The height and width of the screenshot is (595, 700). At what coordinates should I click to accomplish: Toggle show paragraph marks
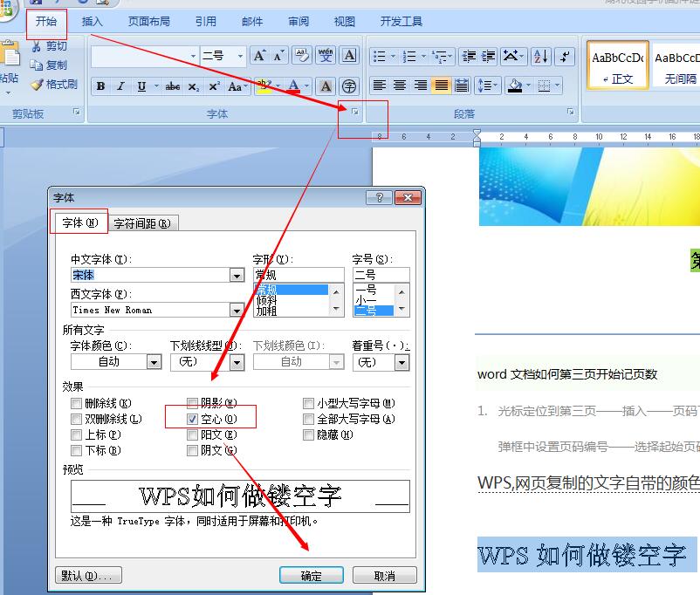point(565,56)
